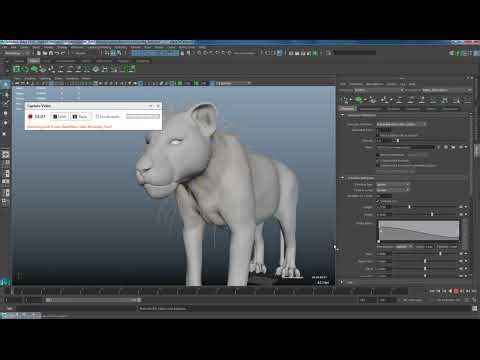Select single-pane layout icon in left sidebar
Viewport: 480px width, 360px height.
pos(6,155)
